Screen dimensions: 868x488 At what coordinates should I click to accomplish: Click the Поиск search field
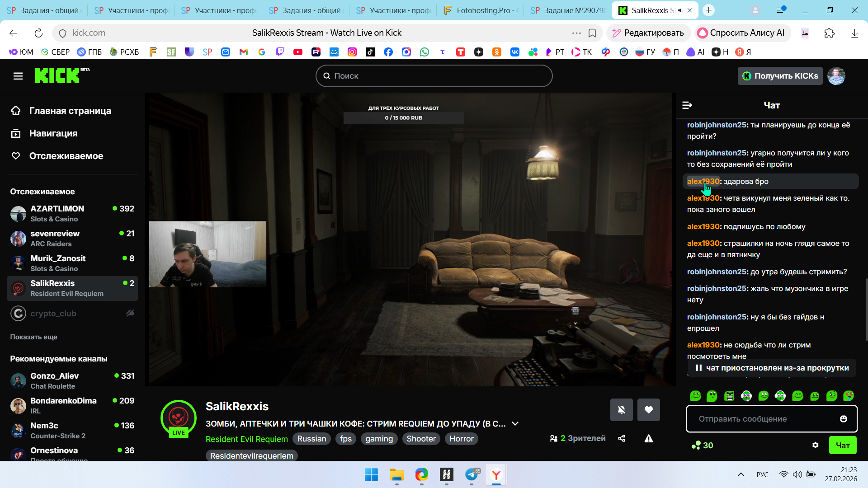[434, 76]
